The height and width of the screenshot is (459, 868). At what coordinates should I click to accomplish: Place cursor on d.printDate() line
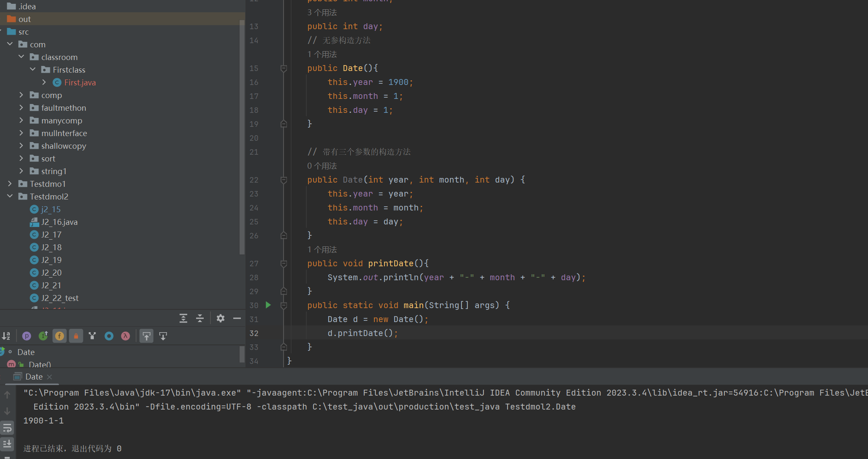[363, 333]
